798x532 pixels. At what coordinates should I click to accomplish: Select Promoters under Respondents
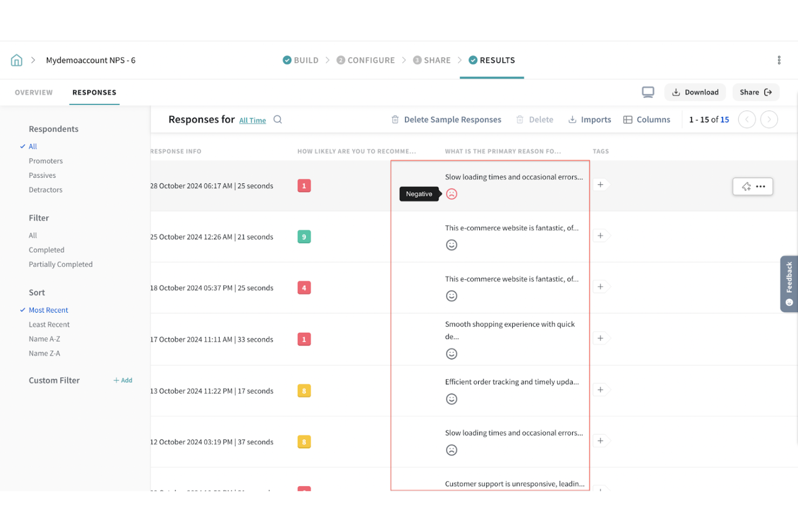point(45,161)
